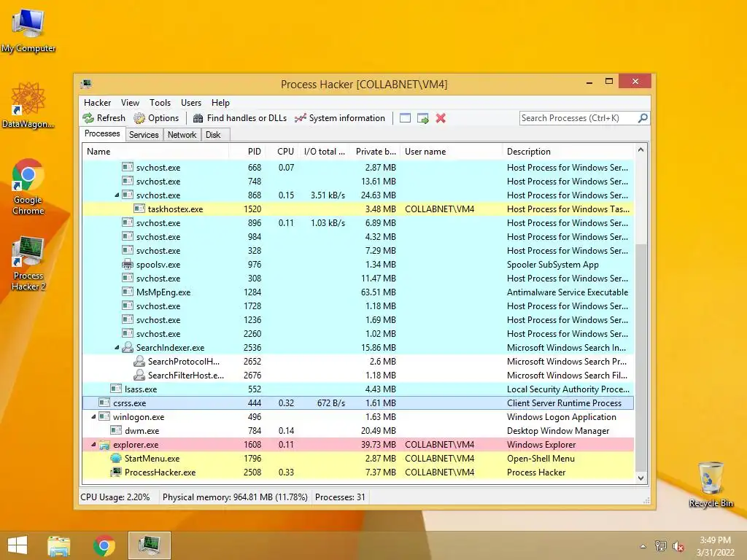Click the muted volume tray icon
Viewport: 747px width, 560px height.
678,546
